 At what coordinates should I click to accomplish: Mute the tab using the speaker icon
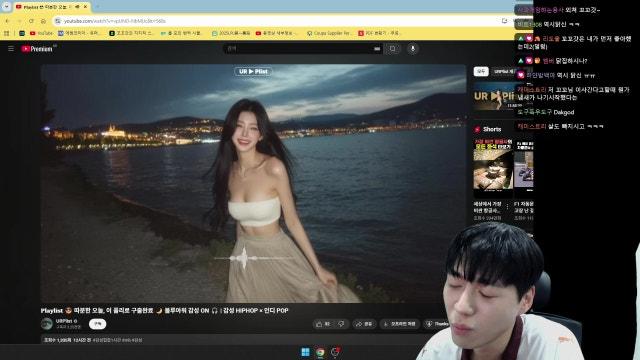(x=77, y=7)
